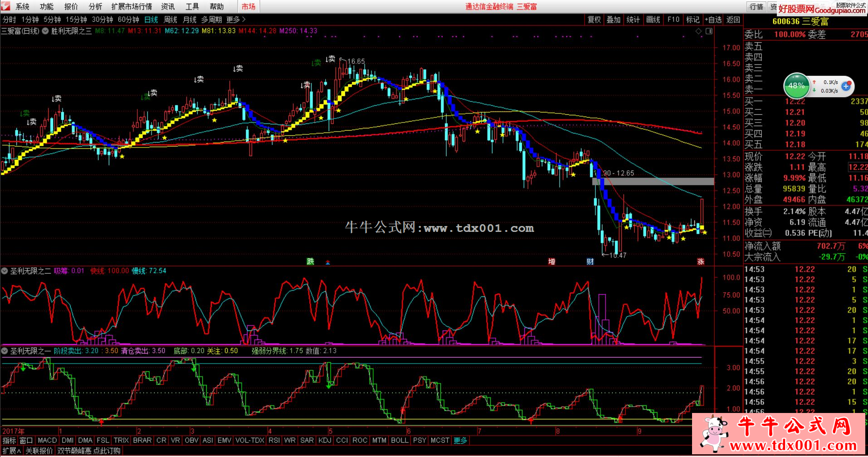Click the gray price gap band on chart
This screenshot has height=457, width=868.
653,182
